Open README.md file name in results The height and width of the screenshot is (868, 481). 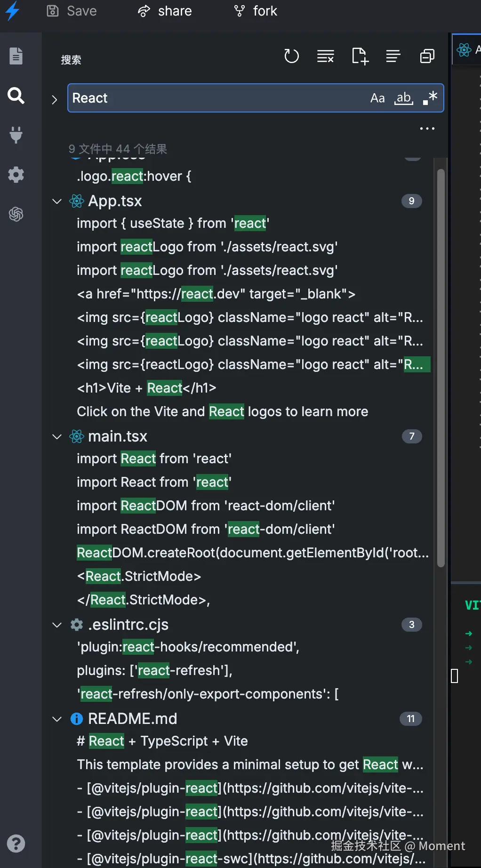133,719
